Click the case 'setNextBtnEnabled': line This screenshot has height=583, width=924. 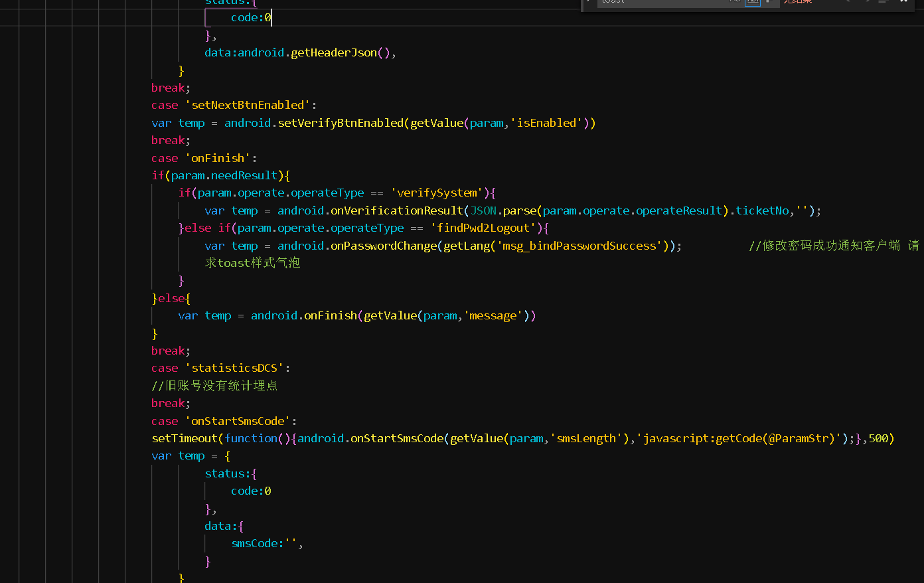(x=234, y=105)
